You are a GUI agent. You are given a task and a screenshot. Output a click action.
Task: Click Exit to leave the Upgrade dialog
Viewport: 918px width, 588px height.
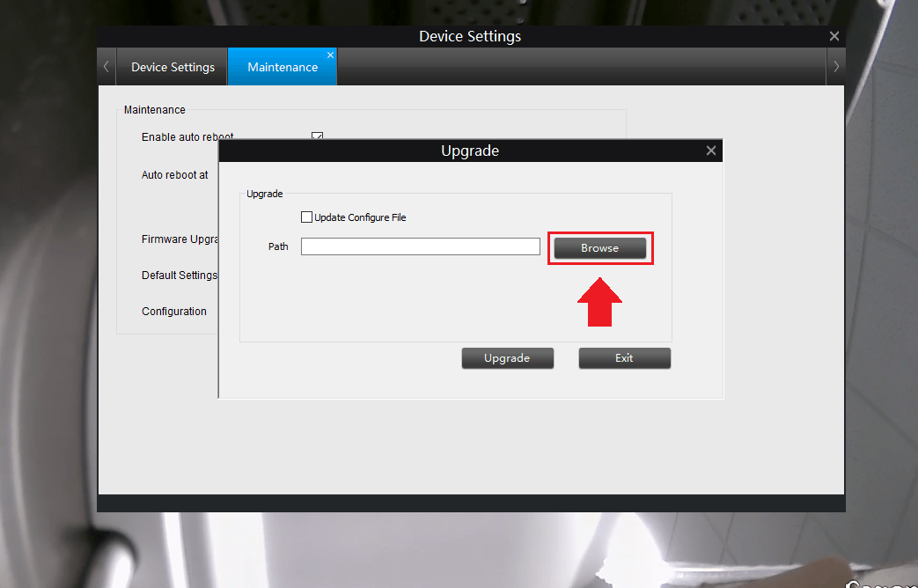pos(624,357)
